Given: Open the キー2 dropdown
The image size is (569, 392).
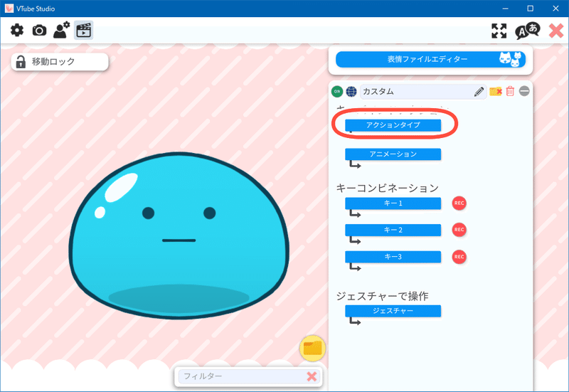Looking at the screenshot, I should click(x=393, y=230).
